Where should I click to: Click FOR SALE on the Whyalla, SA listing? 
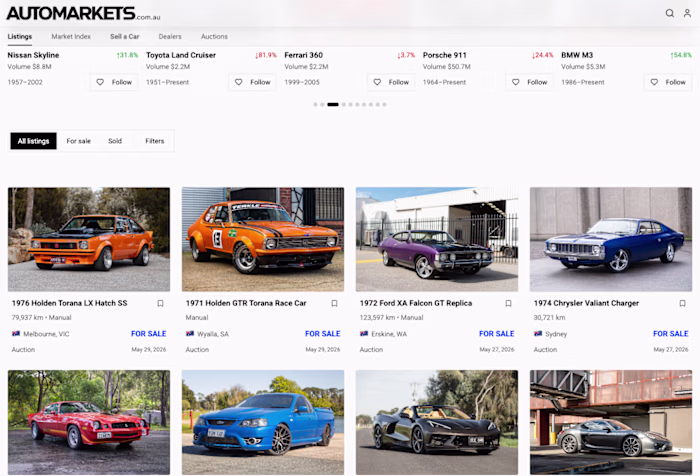pos(323,334)
